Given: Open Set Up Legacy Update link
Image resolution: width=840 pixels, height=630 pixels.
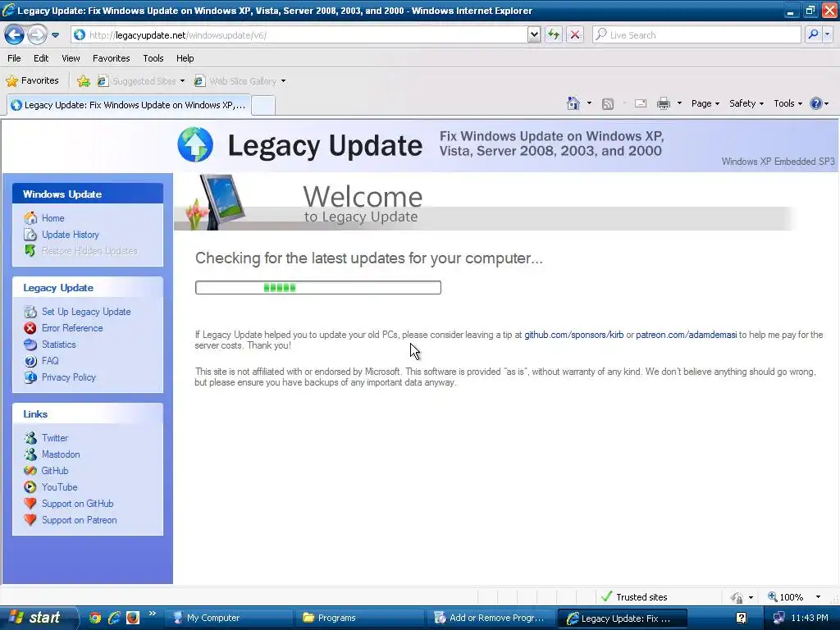Looking at the screenshot, I should tap(86, 312).
